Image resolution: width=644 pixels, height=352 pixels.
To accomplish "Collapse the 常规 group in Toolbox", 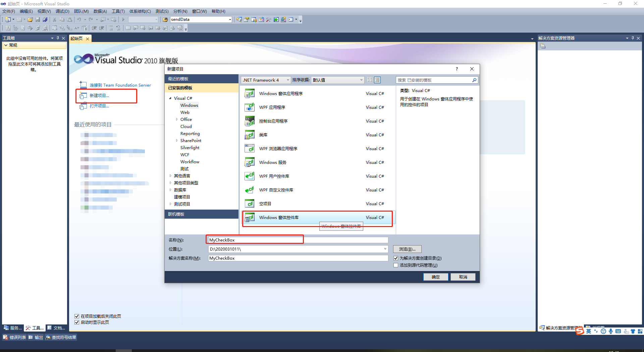I will [x=6, y=45].
